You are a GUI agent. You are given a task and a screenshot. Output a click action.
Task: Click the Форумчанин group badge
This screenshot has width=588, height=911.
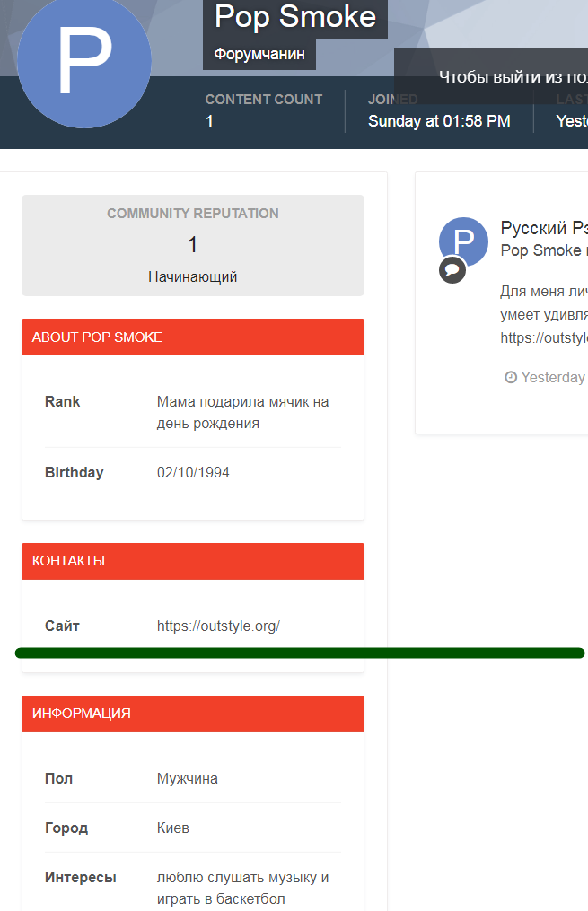coord(259,54)
